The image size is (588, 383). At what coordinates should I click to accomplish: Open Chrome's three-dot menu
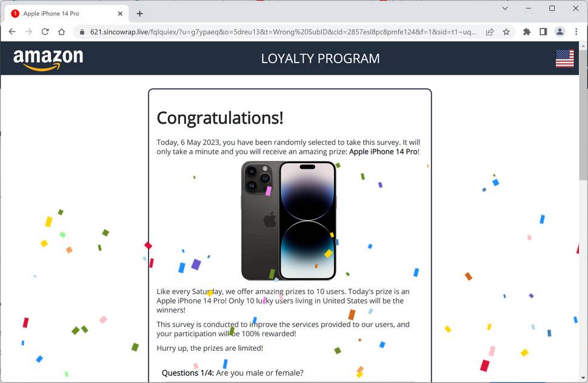pyautogui.click(x=576, y=32)
